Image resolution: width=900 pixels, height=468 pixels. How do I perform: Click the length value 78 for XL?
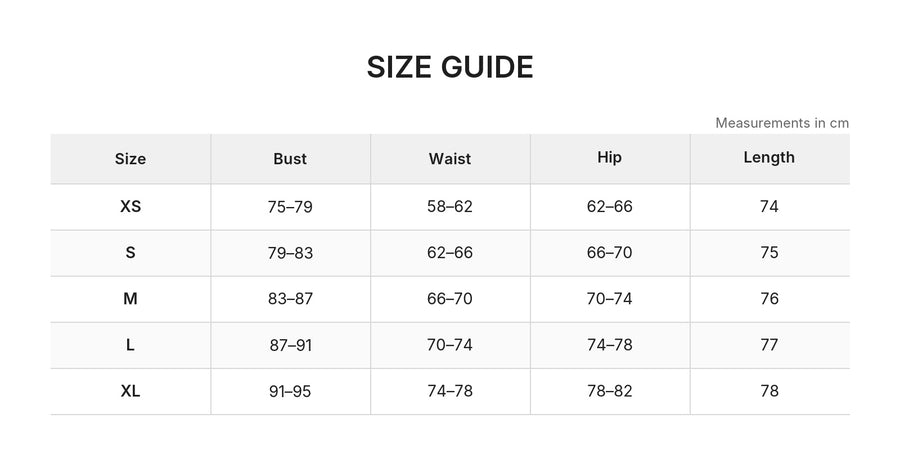pyautogui.click(x=769, y=391)
